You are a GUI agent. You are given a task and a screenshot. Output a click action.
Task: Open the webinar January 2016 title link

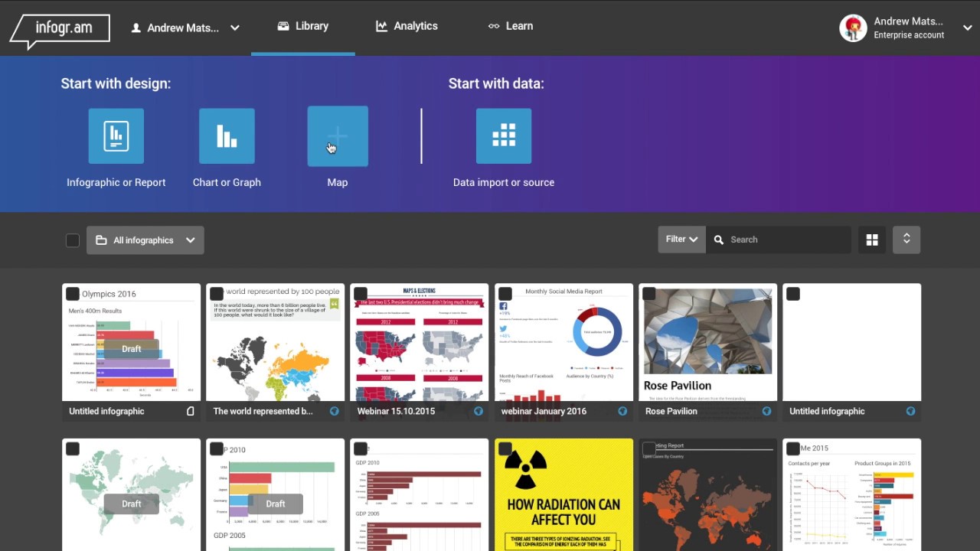tap(544, 411)
